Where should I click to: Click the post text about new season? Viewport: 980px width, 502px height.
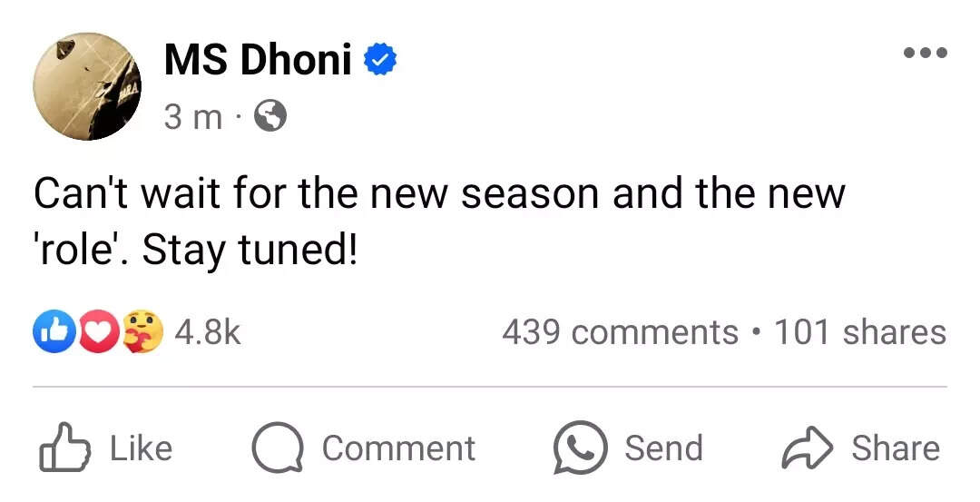(x=439, y=221)
